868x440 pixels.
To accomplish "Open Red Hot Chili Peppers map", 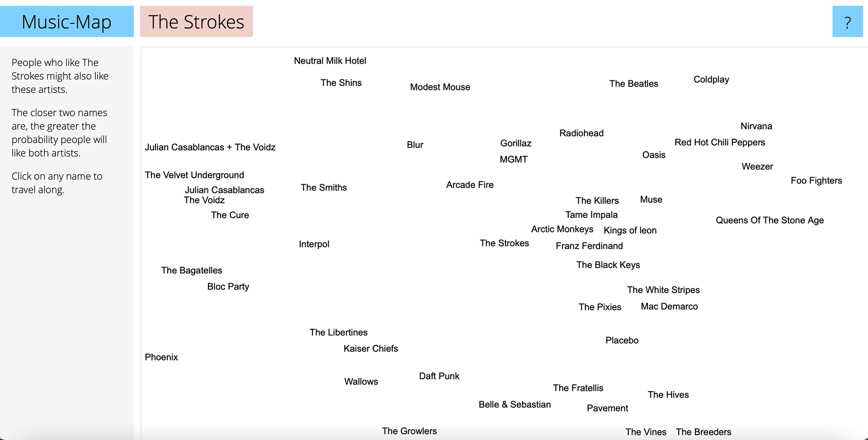I will [x=720, y=142].
